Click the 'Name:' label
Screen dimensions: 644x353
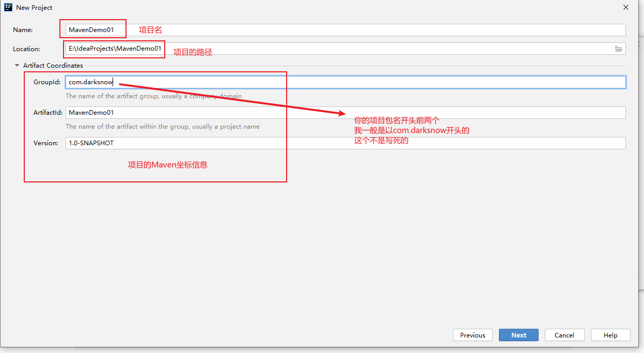[x=23, y=30]
